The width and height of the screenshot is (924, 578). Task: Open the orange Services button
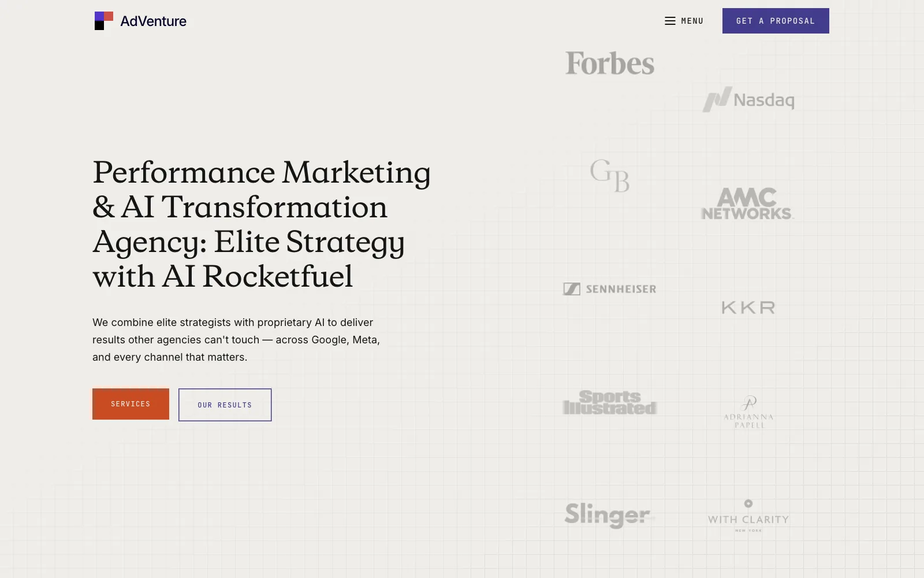[x=131, y=404]
